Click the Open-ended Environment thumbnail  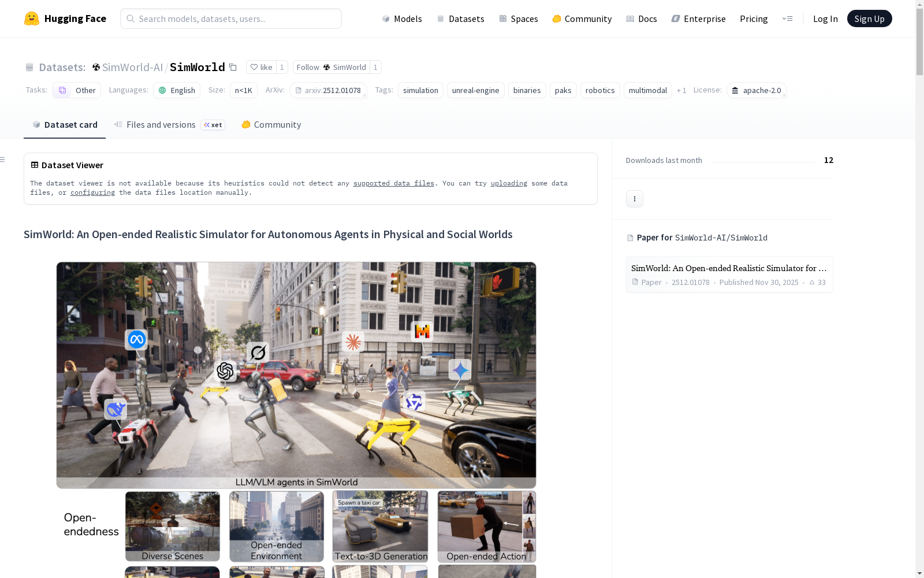(277, 527)
